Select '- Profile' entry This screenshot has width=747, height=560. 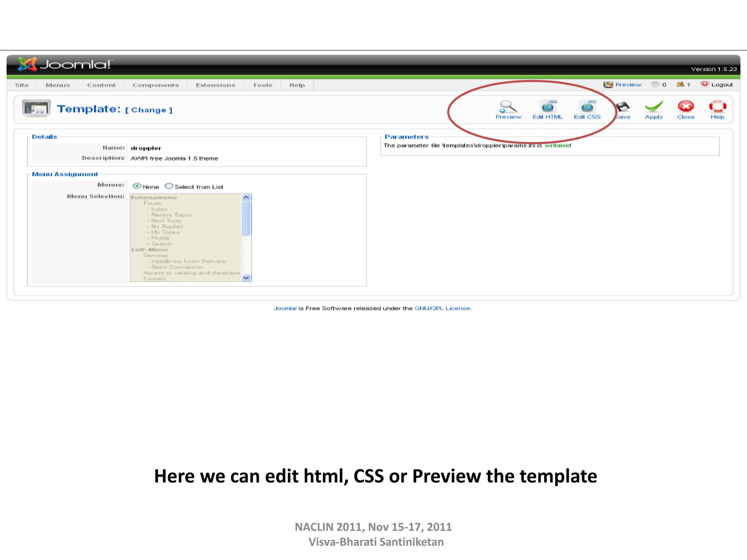[x=158, y=238]
